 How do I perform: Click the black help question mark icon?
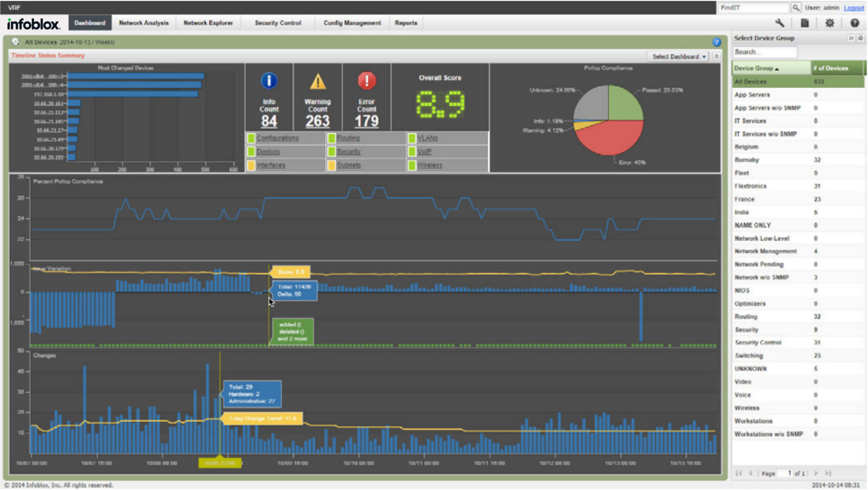[x=854, y=23]
